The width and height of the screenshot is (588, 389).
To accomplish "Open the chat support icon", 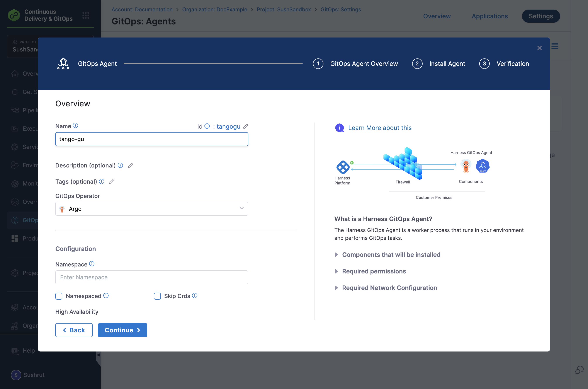I will [x=579, y=370].
